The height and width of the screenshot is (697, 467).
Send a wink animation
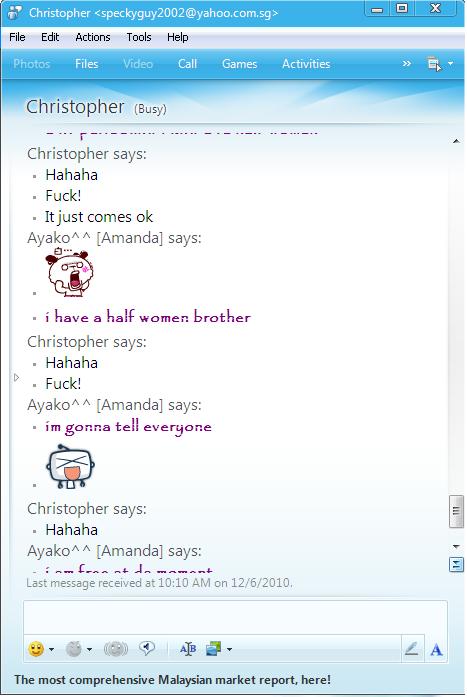point(74,649)
